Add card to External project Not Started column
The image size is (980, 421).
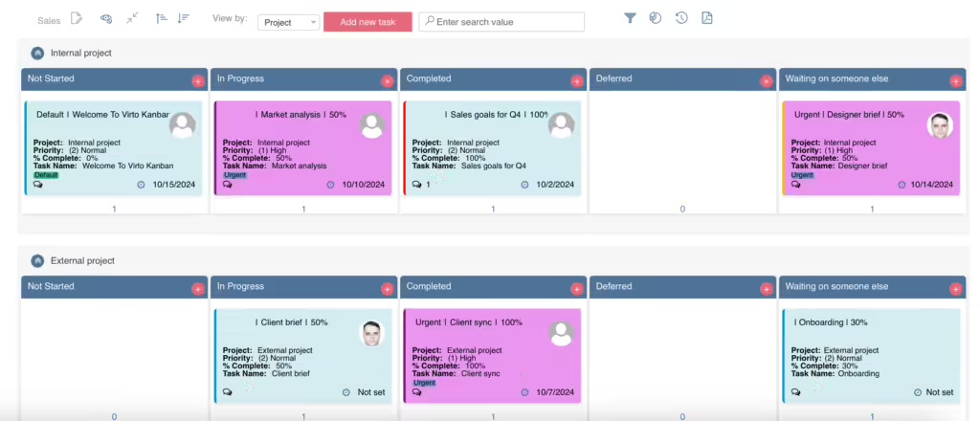click(198, 289)
